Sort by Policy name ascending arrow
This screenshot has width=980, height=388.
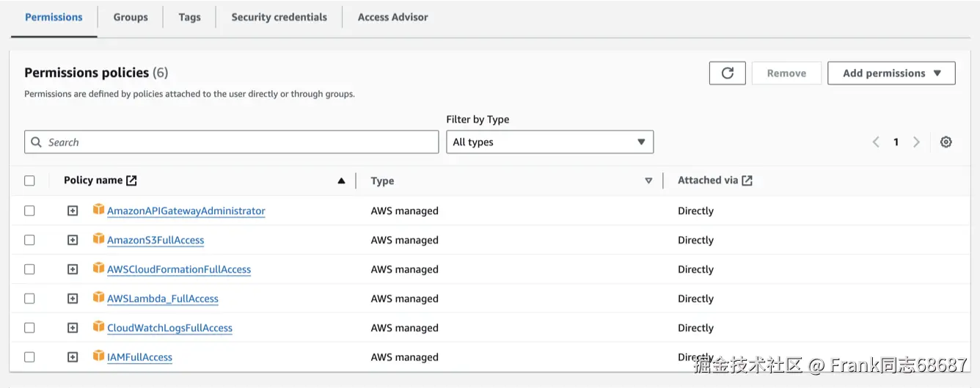coord(341,181)
